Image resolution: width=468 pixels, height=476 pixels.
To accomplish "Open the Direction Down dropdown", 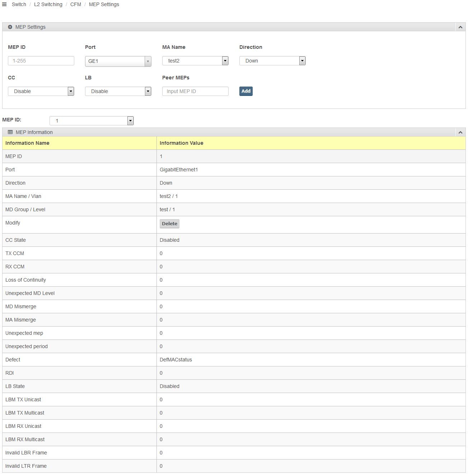I will (x=272, y=61).
